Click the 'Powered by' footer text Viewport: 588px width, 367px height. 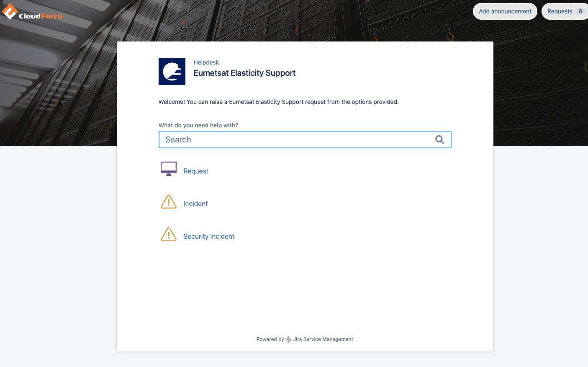click(270, 339)
